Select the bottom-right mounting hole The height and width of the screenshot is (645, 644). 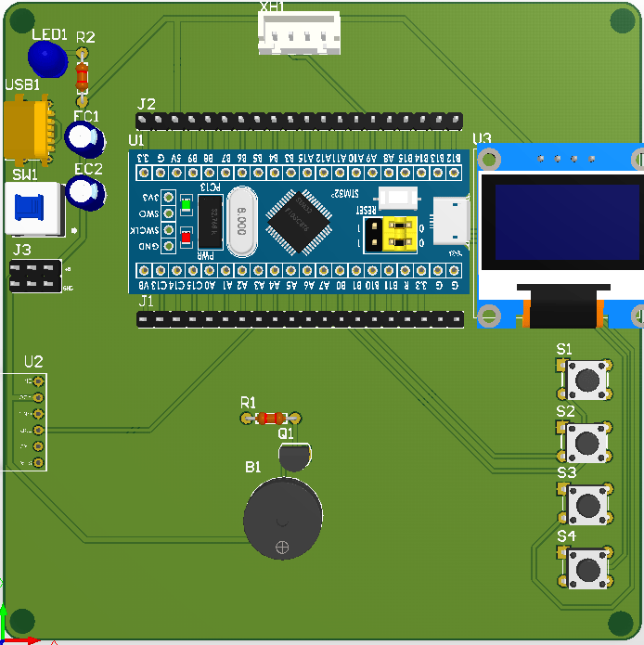[x=621, y=624]
